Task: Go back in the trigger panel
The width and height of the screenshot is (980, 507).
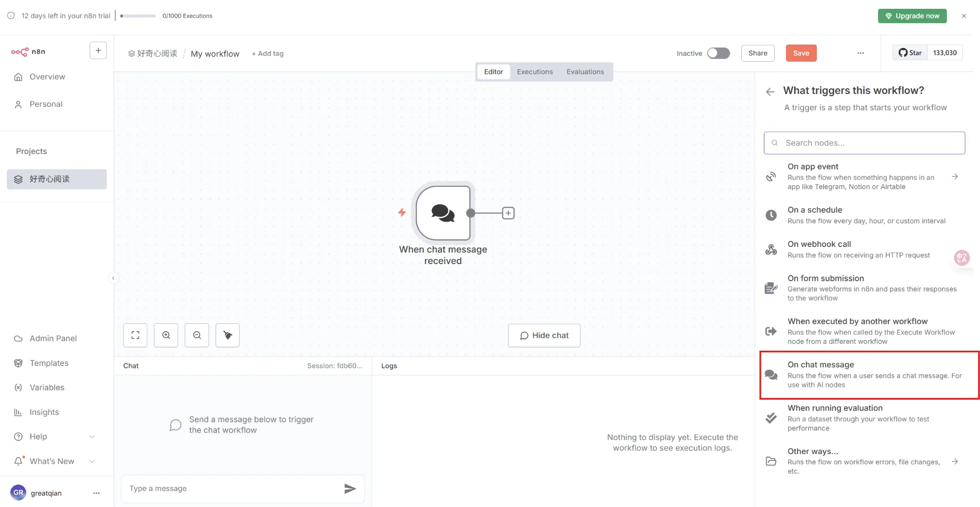Action: tap(770, 92)
